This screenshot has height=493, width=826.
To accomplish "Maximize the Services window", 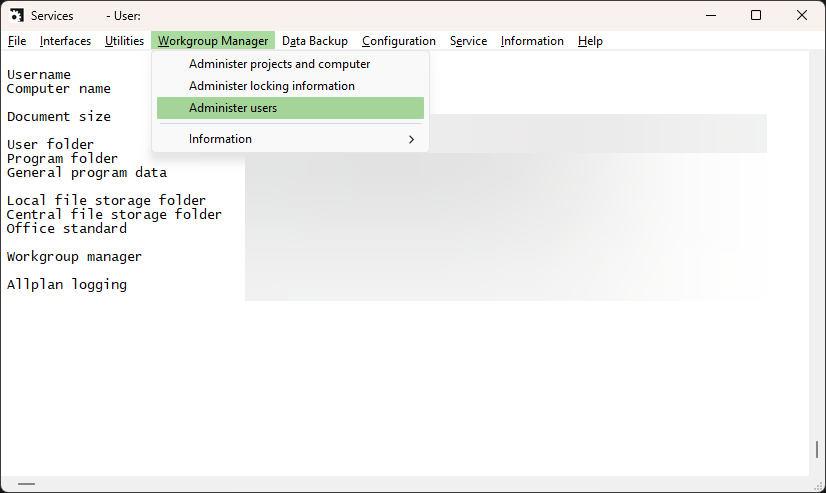I will [756, 15].
